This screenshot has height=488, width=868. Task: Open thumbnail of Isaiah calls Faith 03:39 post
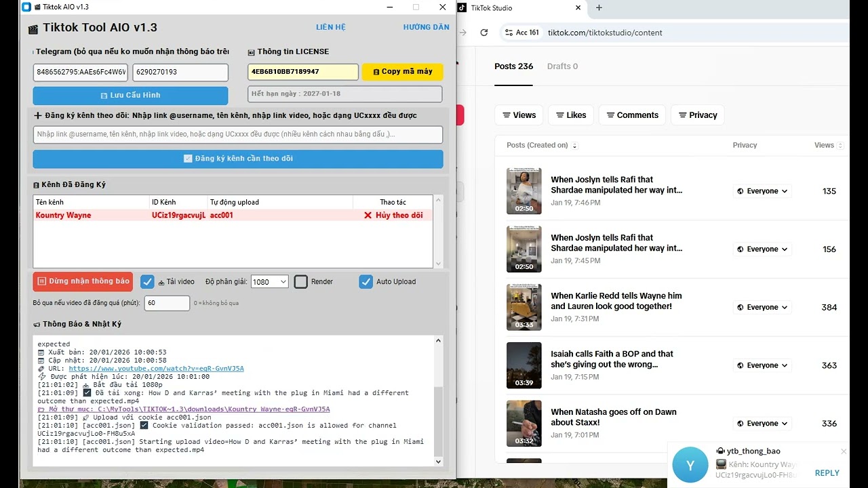(524, 365)
